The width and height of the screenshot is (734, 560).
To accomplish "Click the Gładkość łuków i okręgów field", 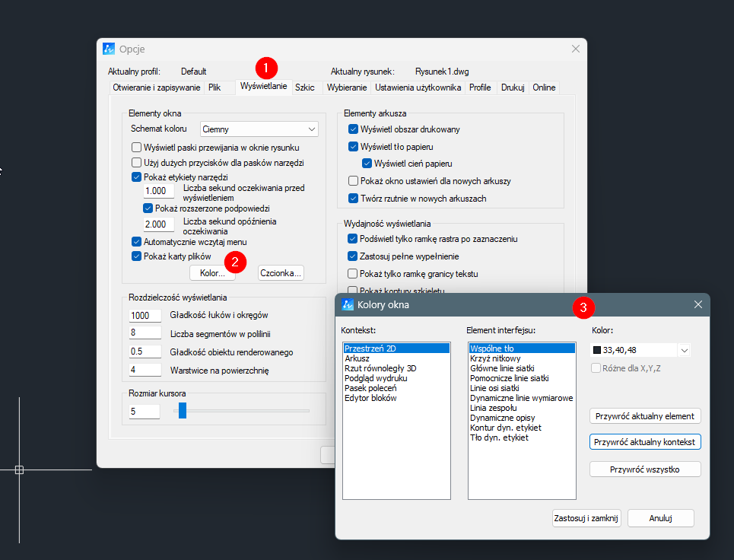I will click(145, 316).
